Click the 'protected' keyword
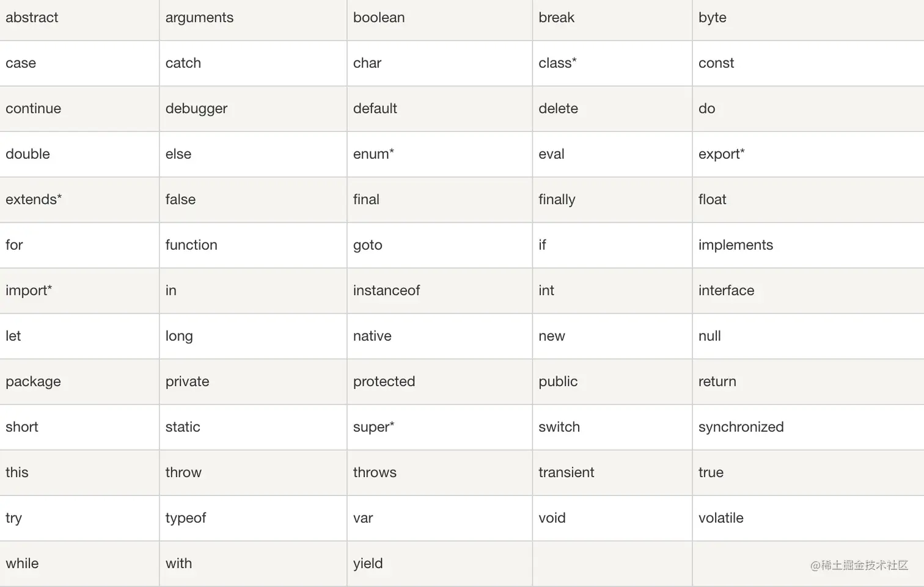924x587 pixels. point(384,382)
